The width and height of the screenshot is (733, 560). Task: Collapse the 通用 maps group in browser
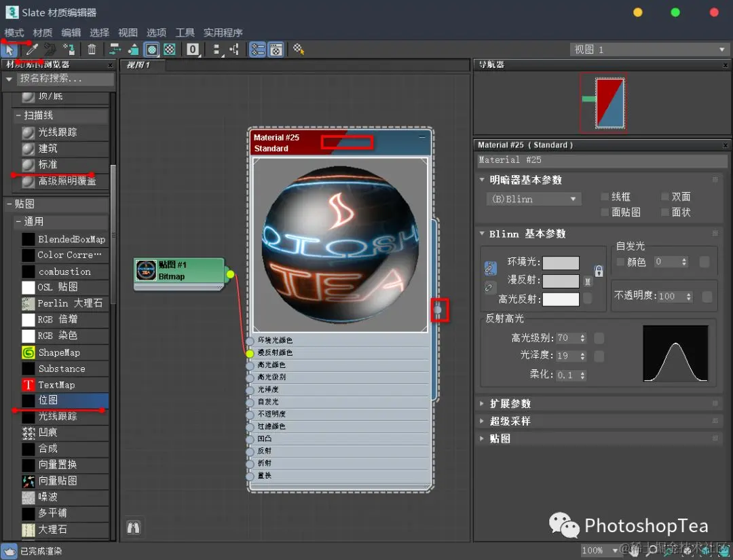(x=18, y=221)
